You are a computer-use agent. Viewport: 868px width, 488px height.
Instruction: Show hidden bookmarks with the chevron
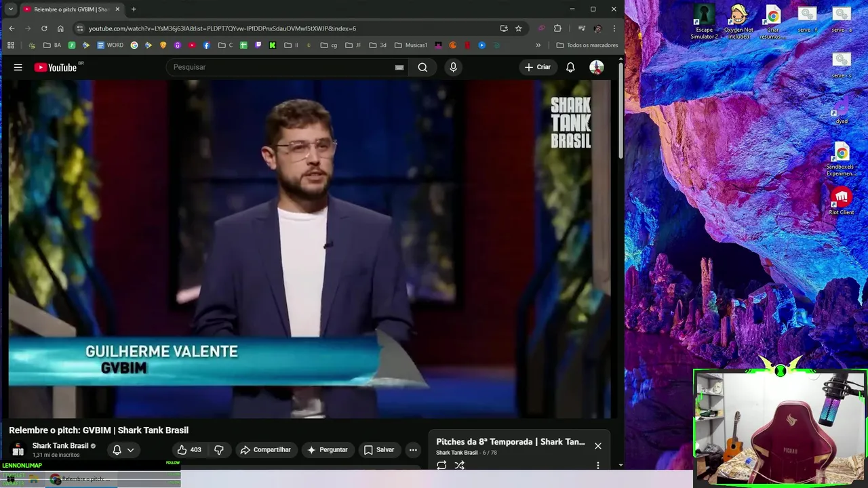(x=538, y=45)
